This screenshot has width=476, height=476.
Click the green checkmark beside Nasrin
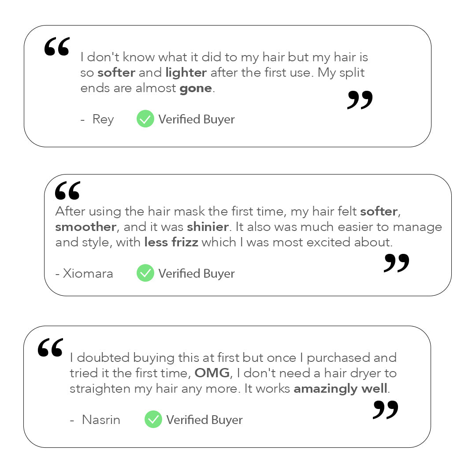[x=153, y=420]
